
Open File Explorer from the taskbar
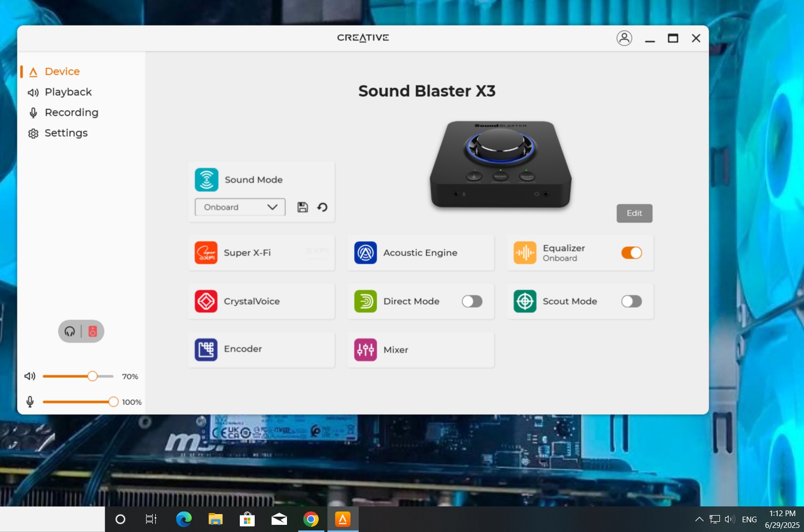[215, 519]
